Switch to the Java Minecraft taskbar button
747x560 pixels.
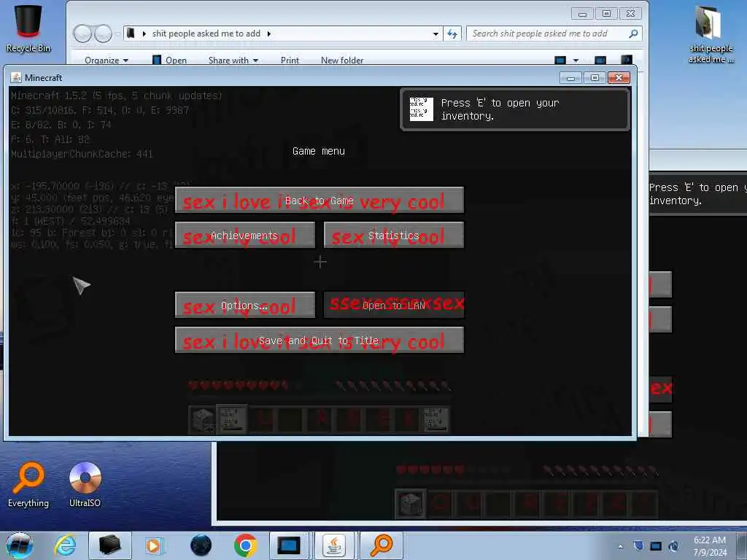coord(334,545)
